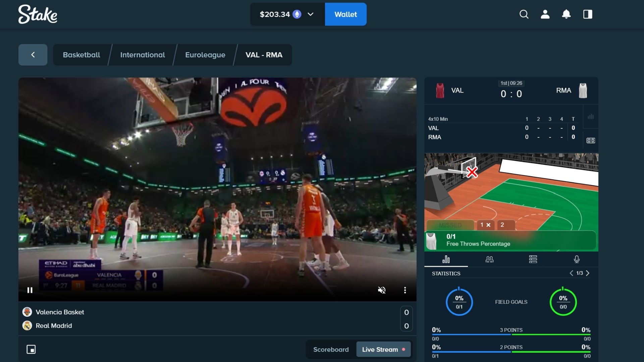644x362 pixels.
Task: Go to previous statistics page arrow
Action: click(571, 273)
